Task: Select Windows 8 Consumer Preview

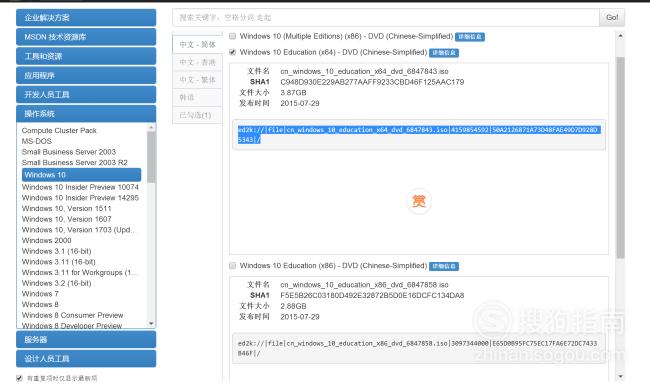Action: coord(73,315)
